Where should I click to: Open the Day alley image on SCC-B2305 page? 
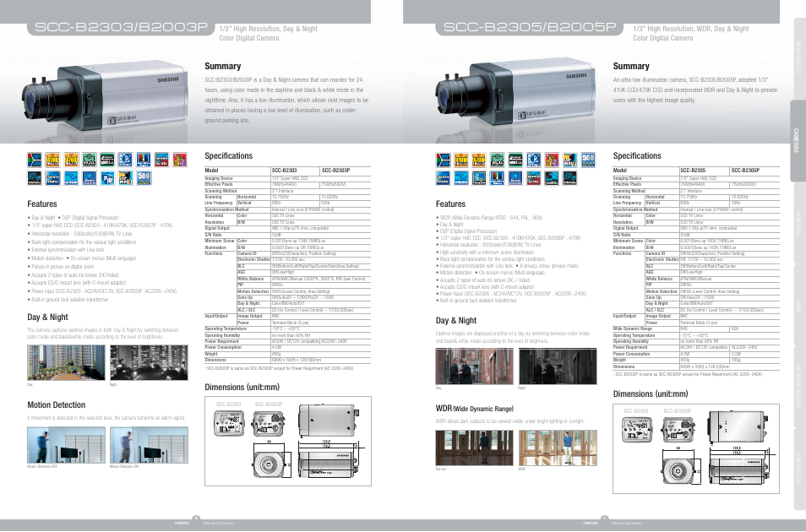pyautogui.click(x=474, y=366)
